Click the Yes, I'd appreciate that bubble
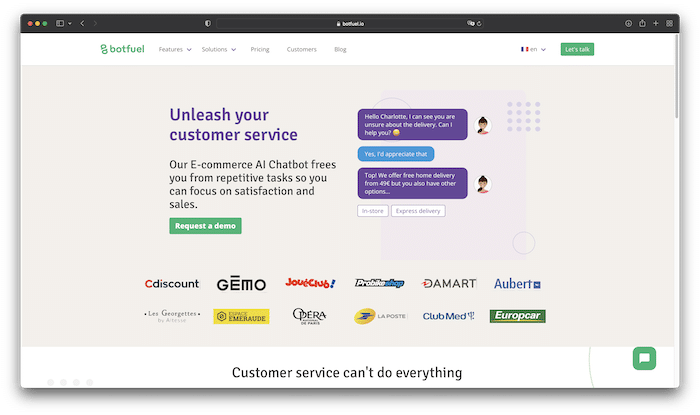This screenshot has width=700, height=415. (x=396, y=154)
